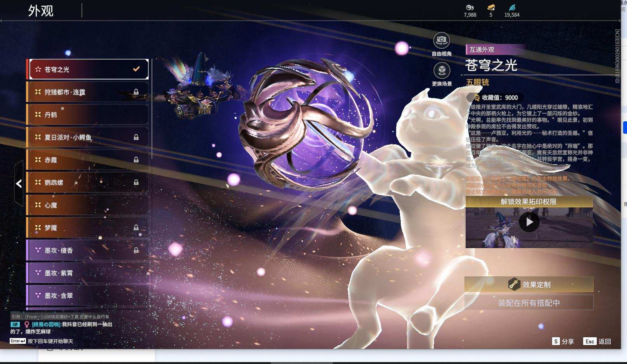627x364 pixels.
Task: Click the sender name 終焉の回响 in chat
Action: point(46,324)
